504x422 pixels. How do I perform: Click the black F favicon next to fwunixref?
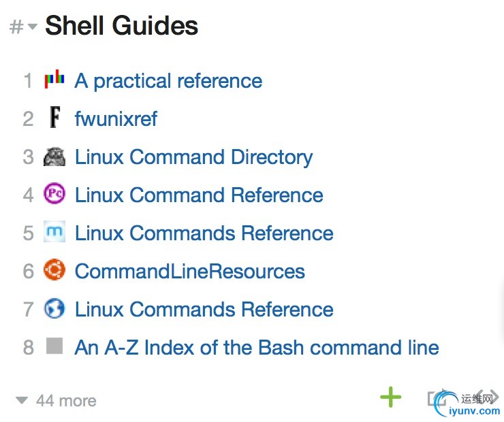pyautogui.click(x=54, y=118)
